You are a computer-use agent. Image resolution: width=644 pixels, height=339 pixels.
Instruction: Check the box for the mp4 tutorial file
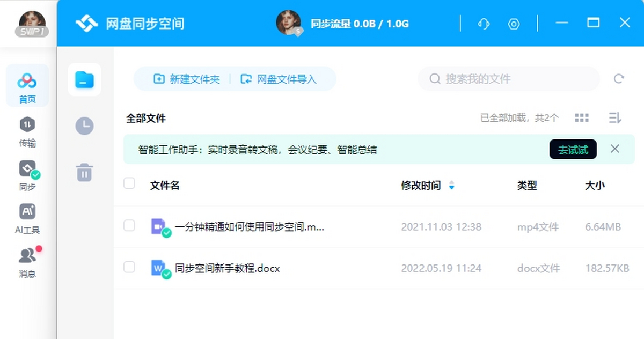coord(129,225)
